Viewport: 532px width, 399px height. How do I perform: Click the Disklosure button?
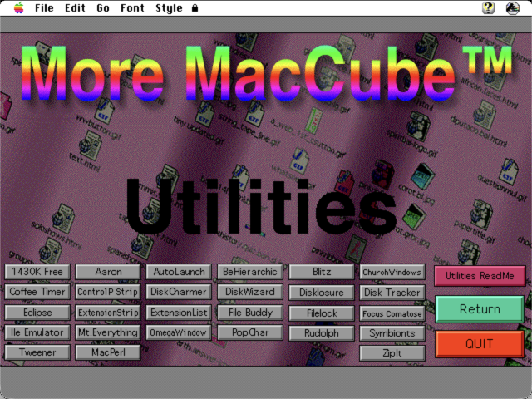click(322, 293)
